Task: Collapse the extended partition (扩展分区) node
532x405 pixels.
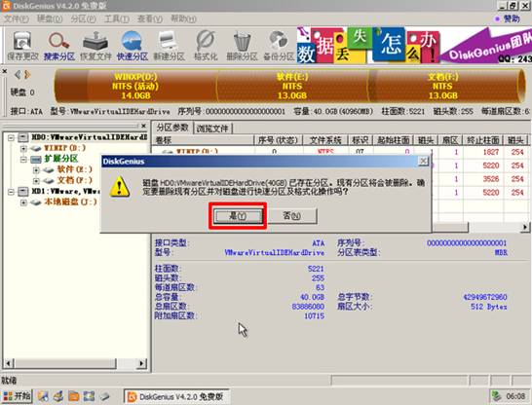Action: tap(23, 159)
